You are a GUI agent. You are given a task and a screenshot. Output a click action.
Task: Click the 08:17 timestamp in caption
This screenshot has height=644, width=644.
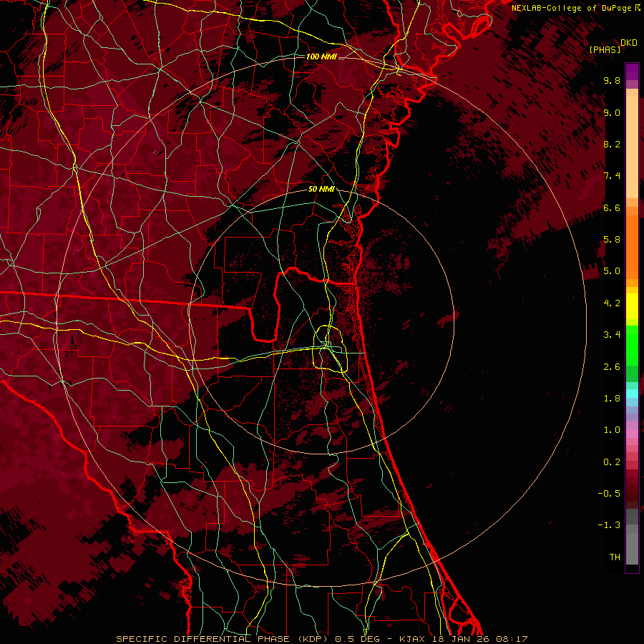512,639
